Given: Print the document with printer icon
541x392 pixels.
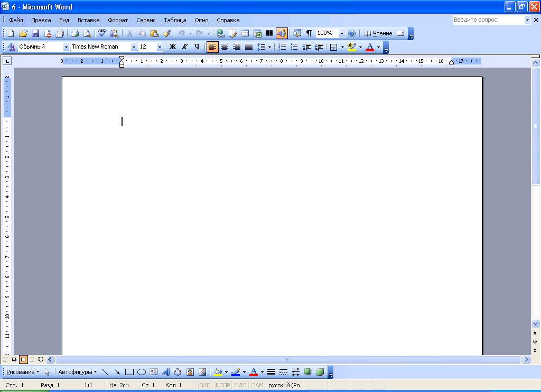Looking at the screenshot, I should pyautogui.click(x=74, y=33).
